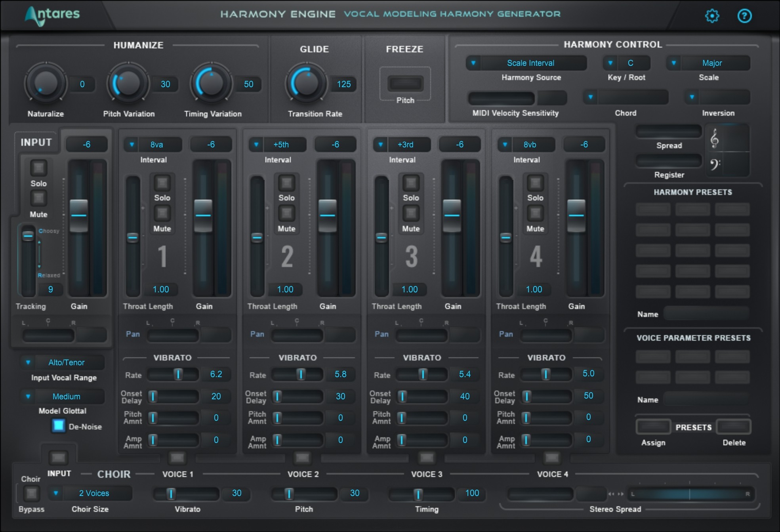
Task: Open the help question mark icon
Action: tap(744, 16)
